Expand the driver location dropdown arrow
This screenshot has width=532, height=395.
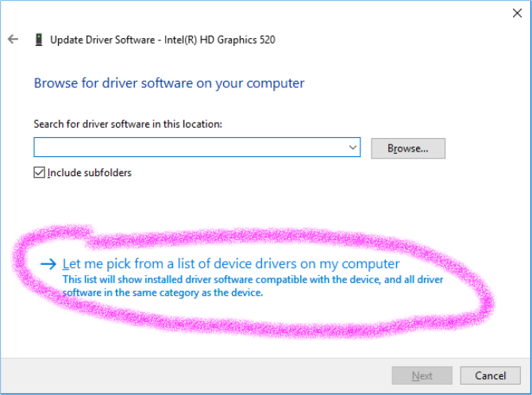353,148
